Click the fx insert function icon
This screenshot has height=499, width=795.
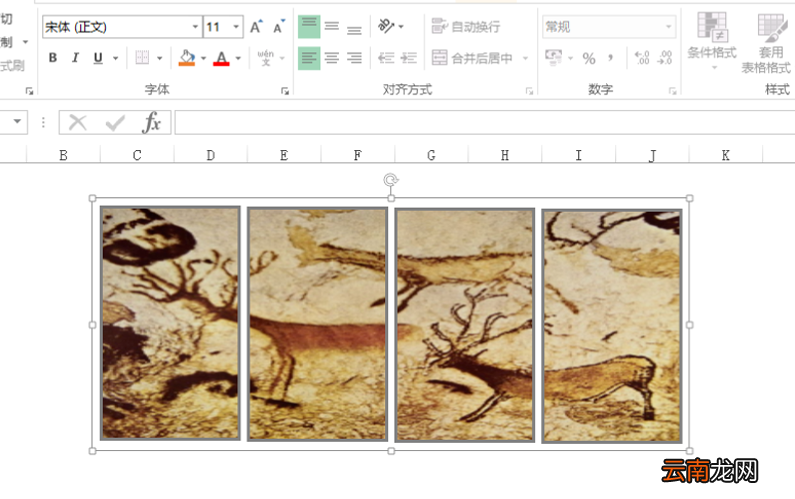click(x=151, y=122)
